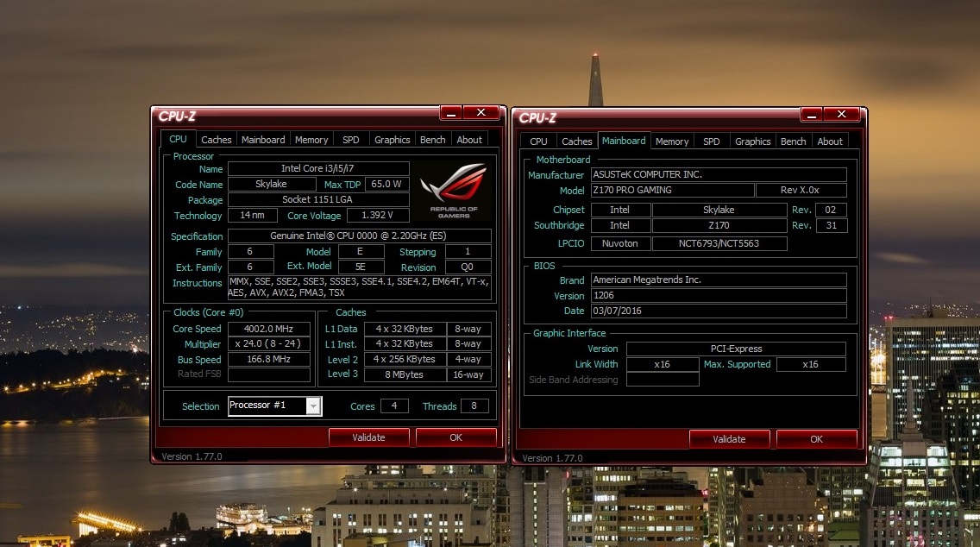Click the Max. Supported value 'x16'
Viewport: 980px width, 547px height.
pyautogui.click(x=811, y=364)
